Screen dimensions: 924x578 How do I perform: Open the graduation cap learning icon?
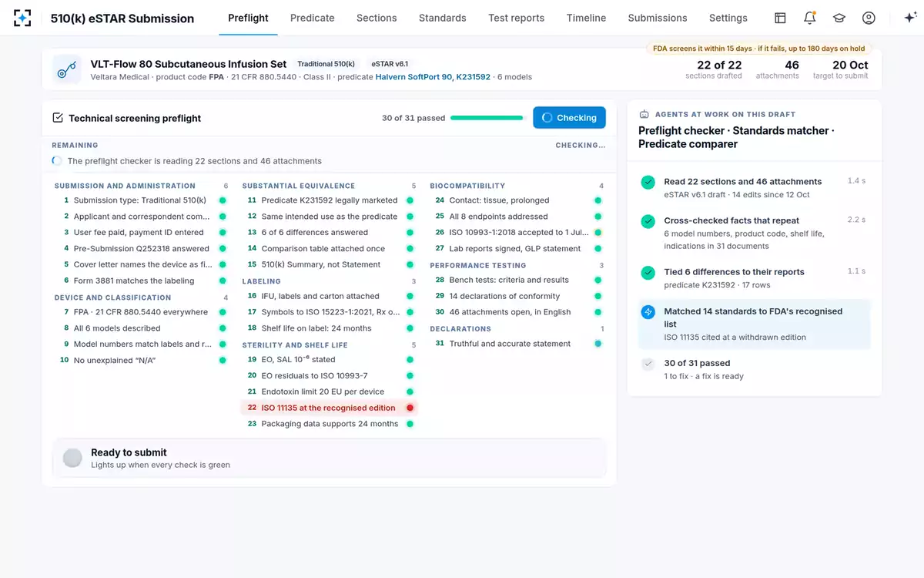pyautogui.click(x=839, y=18)
